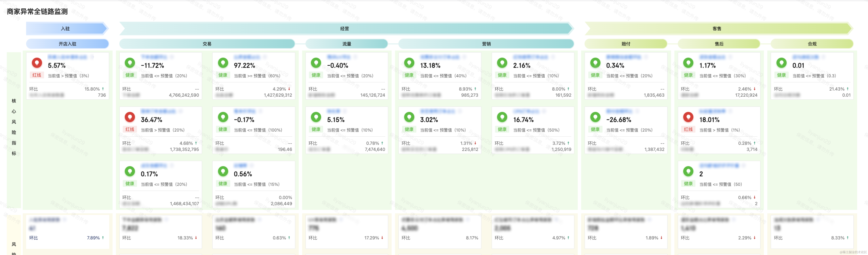Click the 红线 tag on 36.47% card
The width and height of the screenshot is (868, 255).
tap(130, 129)
